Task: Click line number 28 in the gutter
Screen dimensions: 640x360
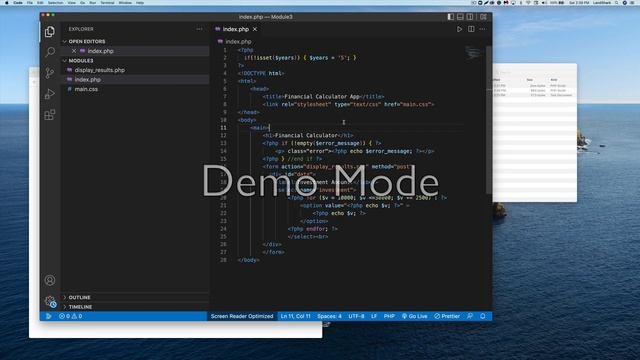Action: click(223, 260)
